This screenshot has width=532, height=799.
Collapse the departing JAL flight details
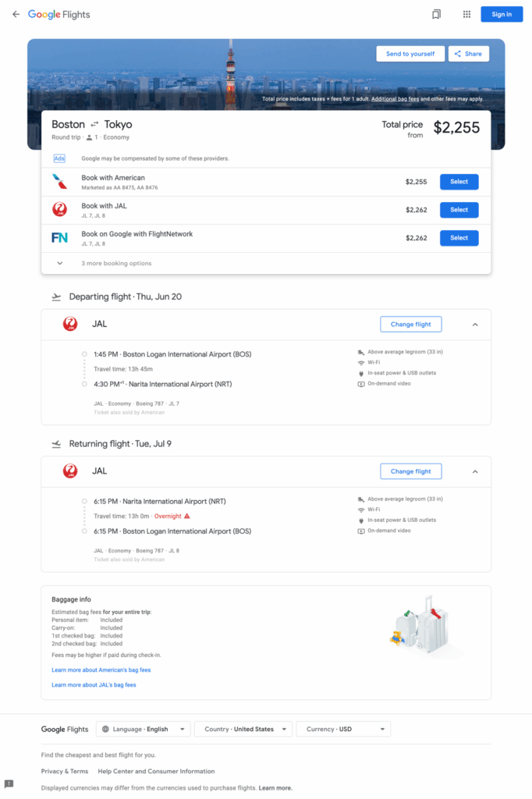pyautogui.click(x=475, y=324)
